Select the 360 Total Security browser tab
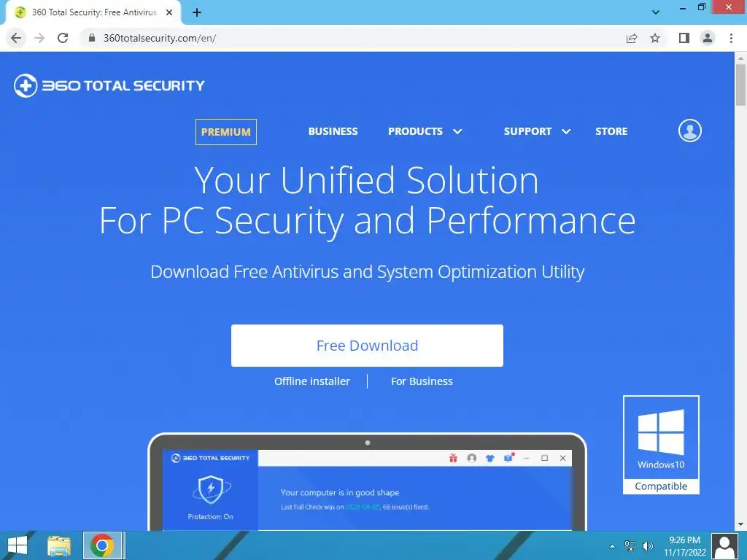This screenshot has width=747, height=560. tap(93, 12)
